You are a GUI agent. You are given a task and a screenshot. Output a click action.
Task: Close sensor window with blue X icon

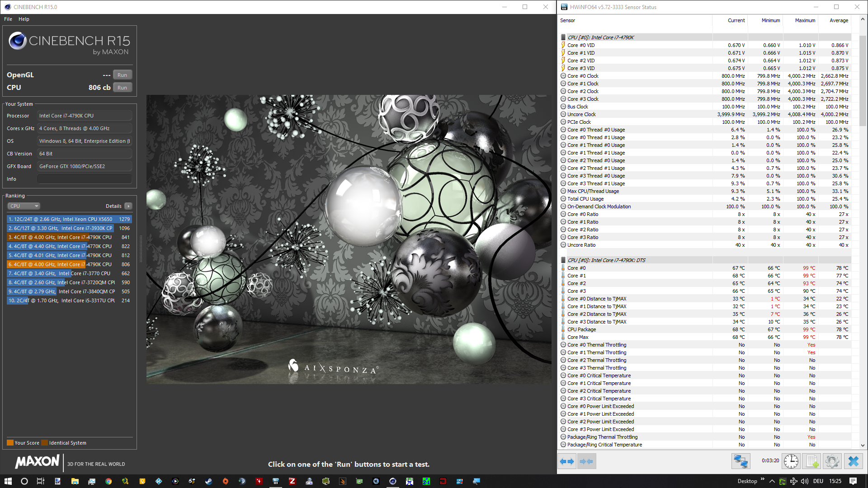click(853, 461)
